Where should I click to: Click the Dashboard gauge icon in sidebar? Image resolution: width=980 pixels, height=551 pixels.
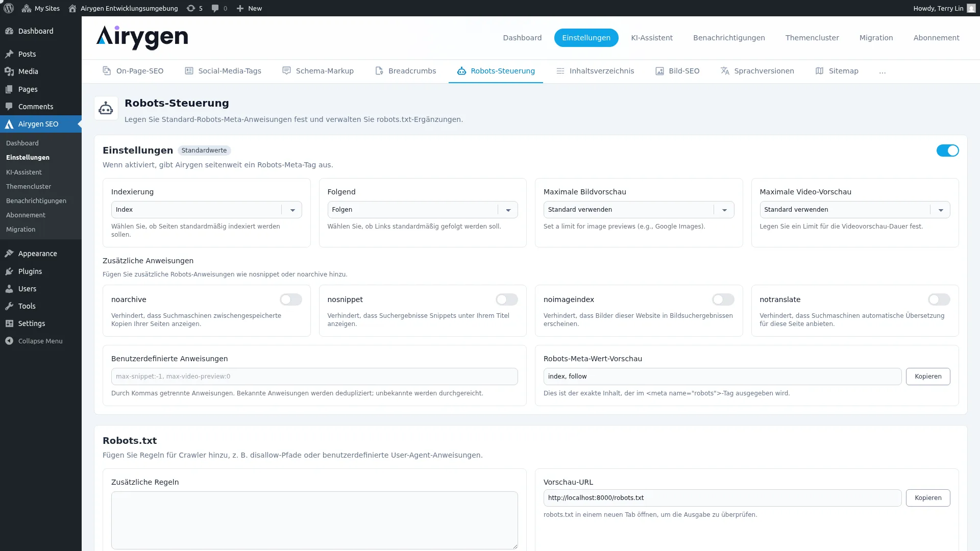[x=9, y=31]
